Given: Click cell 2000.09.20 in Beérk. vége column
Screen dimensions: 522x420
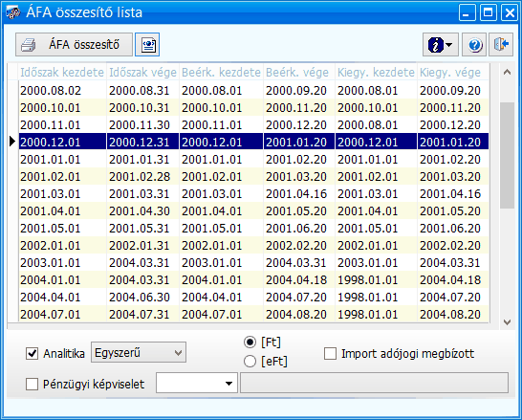Looking at the screenshot, I should (299, 90).
